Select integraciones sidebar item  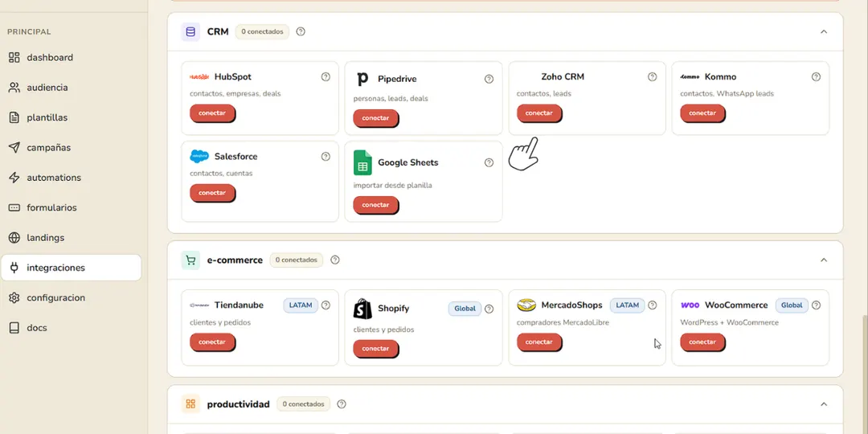tap(71, 268)
